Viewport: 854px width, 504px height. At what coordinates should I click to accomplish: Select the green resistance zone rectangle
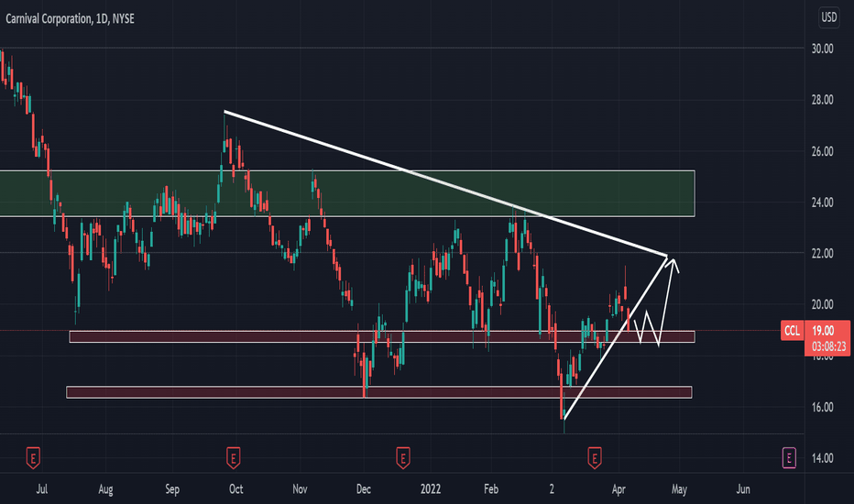347,193
